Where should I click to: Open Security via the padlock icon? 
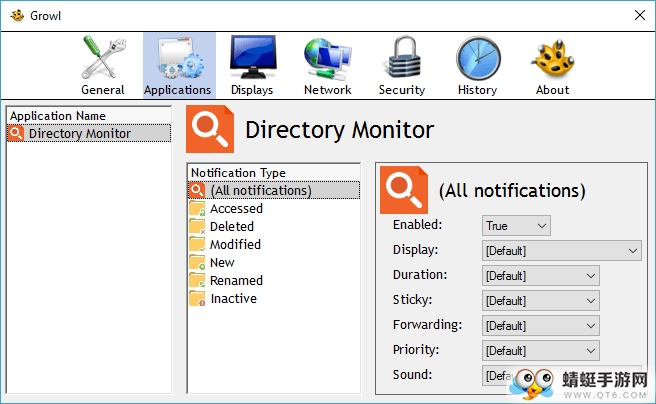(404, 58)
